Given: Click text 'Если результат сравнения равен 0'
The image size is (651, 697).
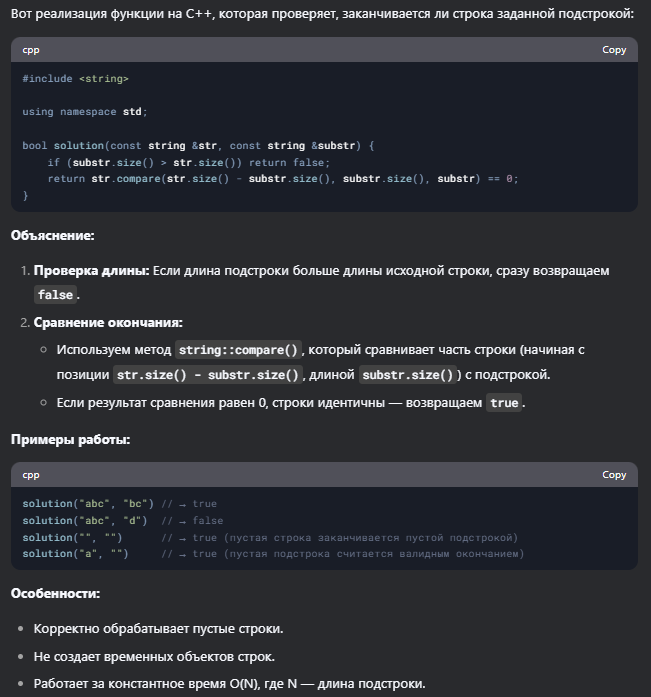Looking at the screenshot, I should [x=162, y=403].
